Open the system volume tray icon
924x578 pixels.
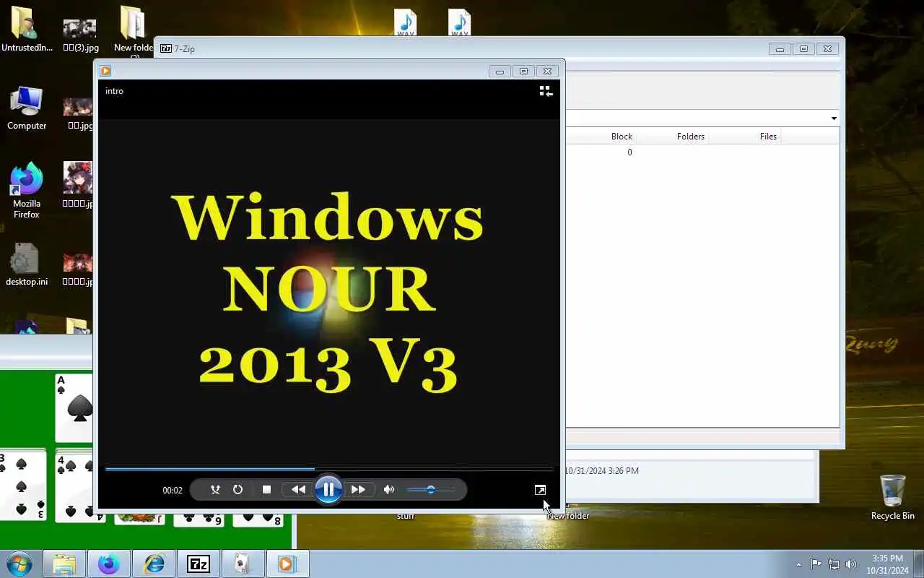851,564
